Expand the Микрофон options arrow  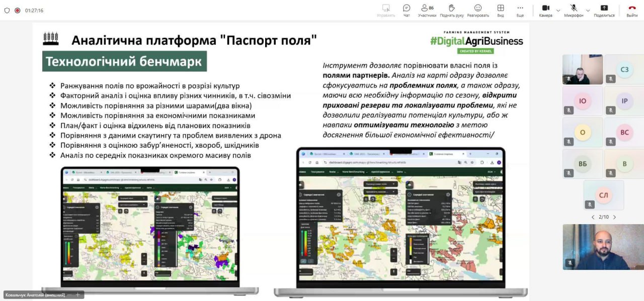pyautogui.click(x=588, y=10)
